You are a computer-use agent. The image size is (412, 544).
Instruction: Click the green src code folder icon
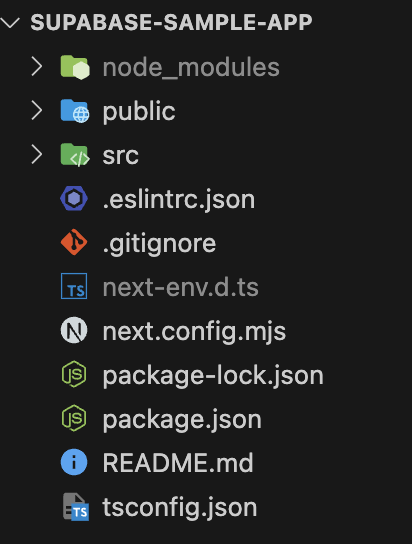tap(75, 155)
